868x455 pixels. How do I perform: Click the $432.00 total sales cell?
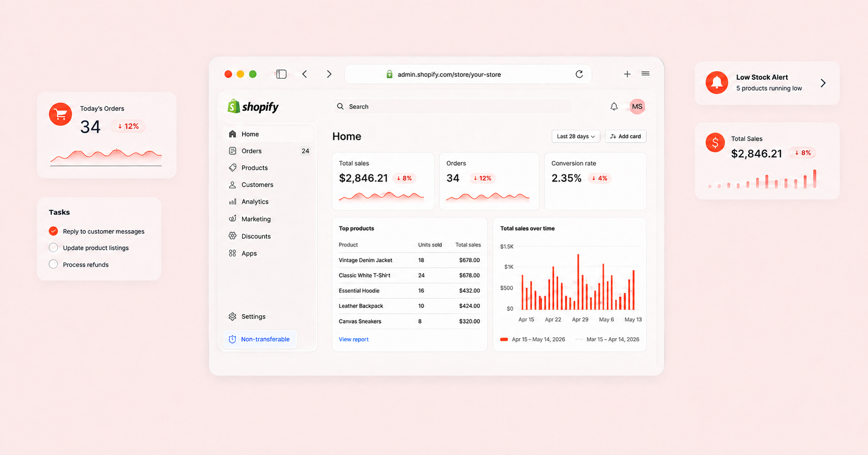point(469,291)
